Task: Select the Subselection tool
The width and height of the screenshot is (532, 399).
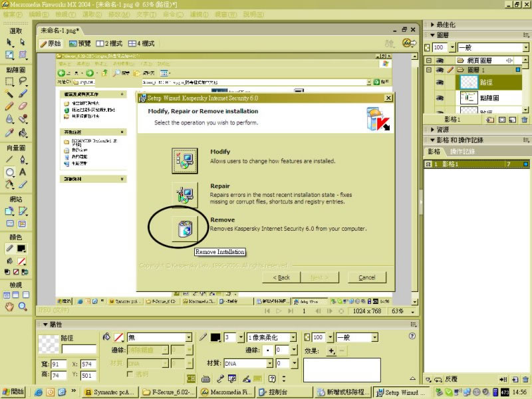Action: coord(23,43)
